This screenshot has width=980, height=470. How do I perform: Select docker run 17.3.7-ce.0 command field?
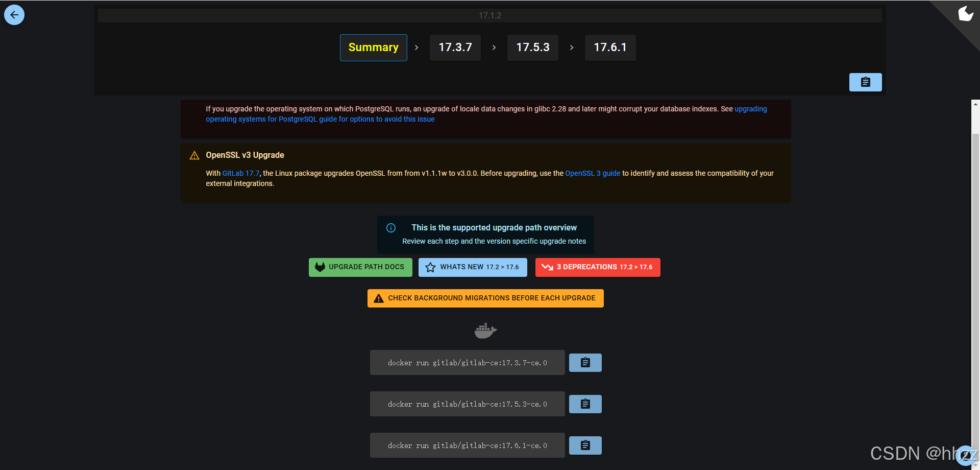[468, 363]
